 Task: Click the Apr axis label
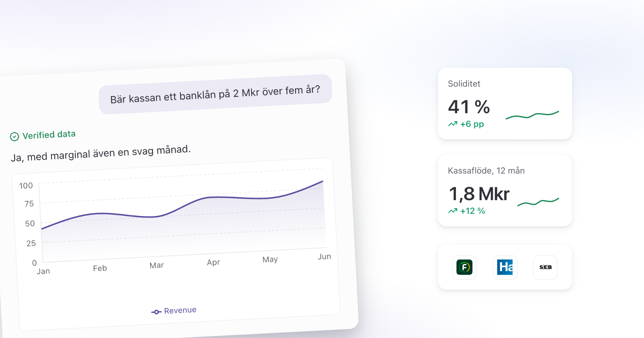213,262
